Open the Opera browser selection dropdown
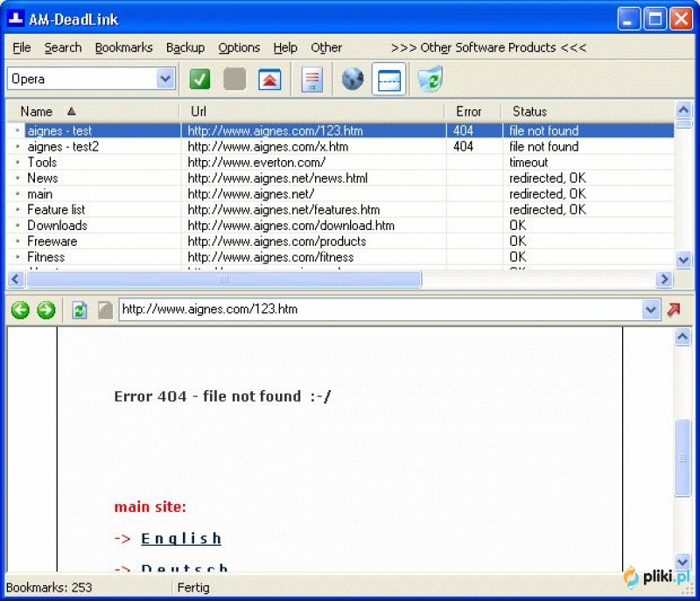 tap(165, 79)
